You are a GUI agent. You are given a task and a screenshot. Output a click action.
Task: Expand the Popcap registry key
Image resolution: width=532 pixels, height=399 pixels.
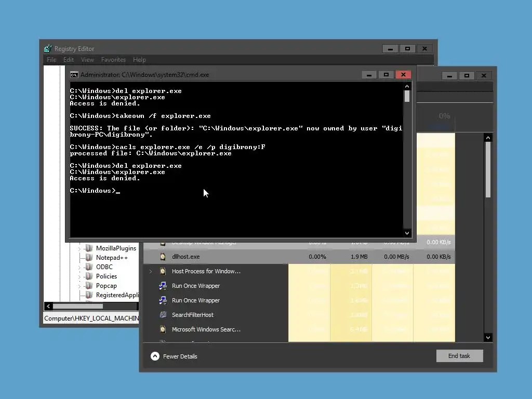tap(79, 286)
